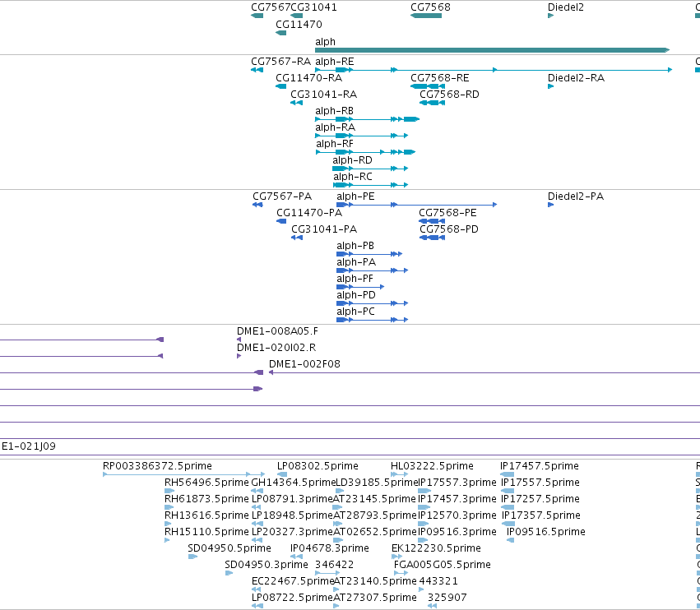Viewport: 700px width, 610px height.
Task: Click clone end DME1-008A05.F
Action: point(239,340)
